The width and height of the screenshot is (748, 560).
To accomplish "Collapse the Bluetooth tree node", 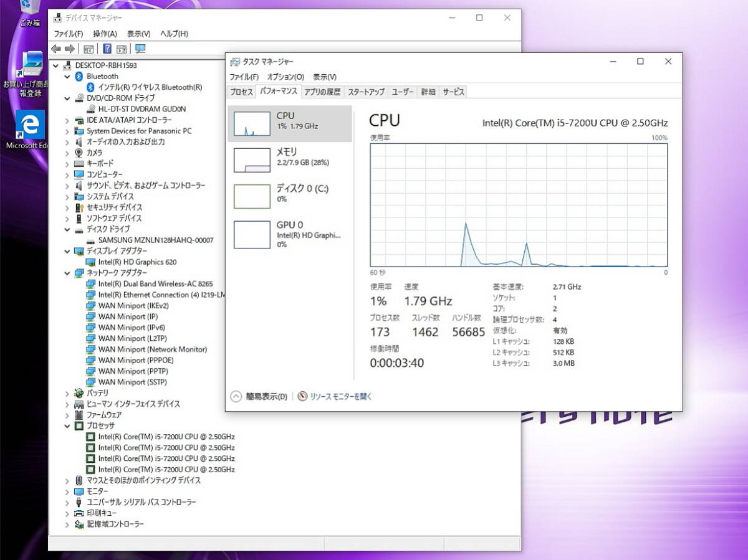I will click(x=67, y=77).
